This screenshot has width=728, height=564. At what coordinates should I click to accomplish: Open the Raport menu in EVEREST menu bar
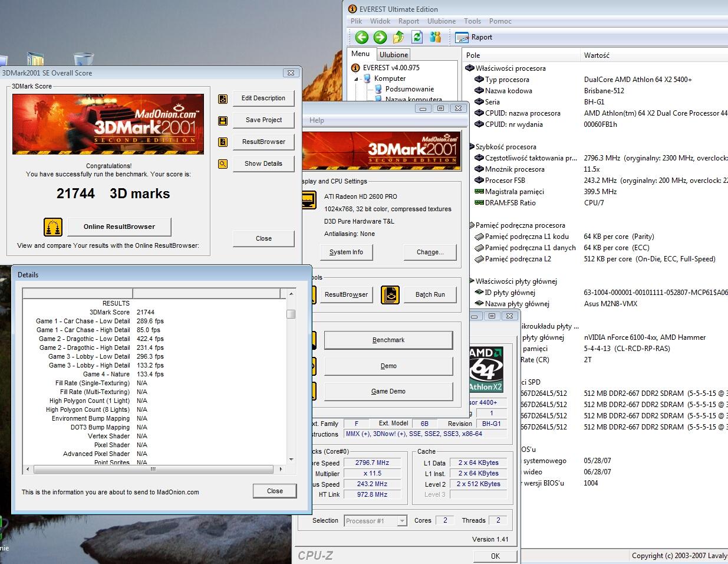[409, 21]
